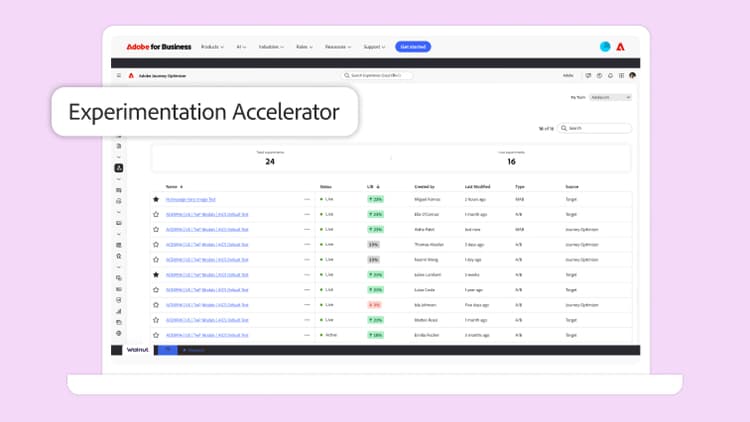Open the Adobe for Business home link
This screenshot has height=422, width=750.
click(x=159, y=46)
